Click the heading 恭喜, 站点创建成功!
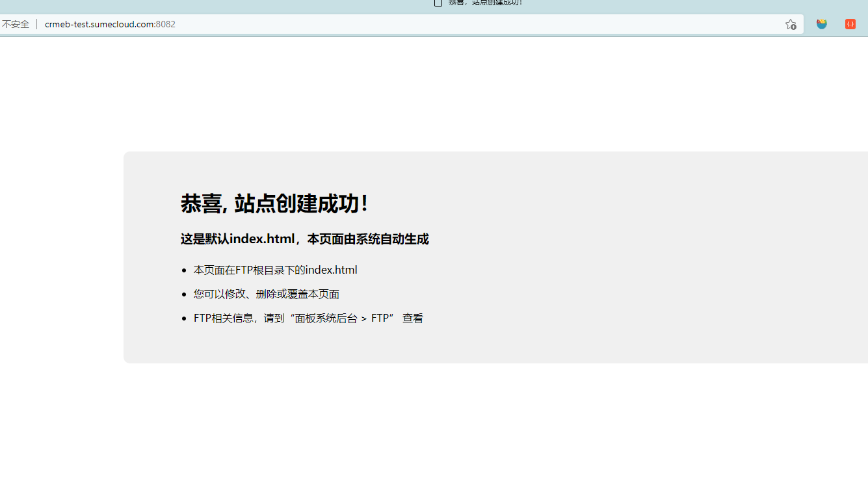 tap(275, 203)
